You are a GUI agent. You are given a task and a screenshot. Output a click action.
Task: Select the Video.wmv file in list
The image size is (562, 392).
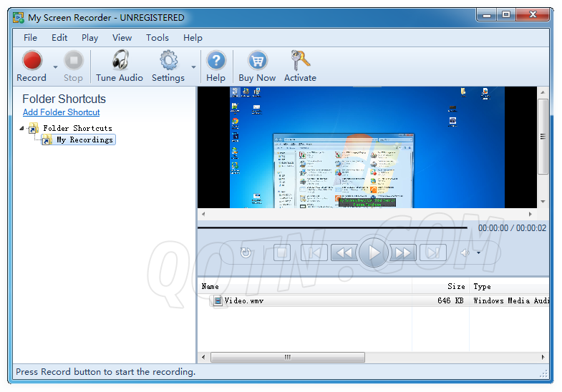[x=243, y=301]
